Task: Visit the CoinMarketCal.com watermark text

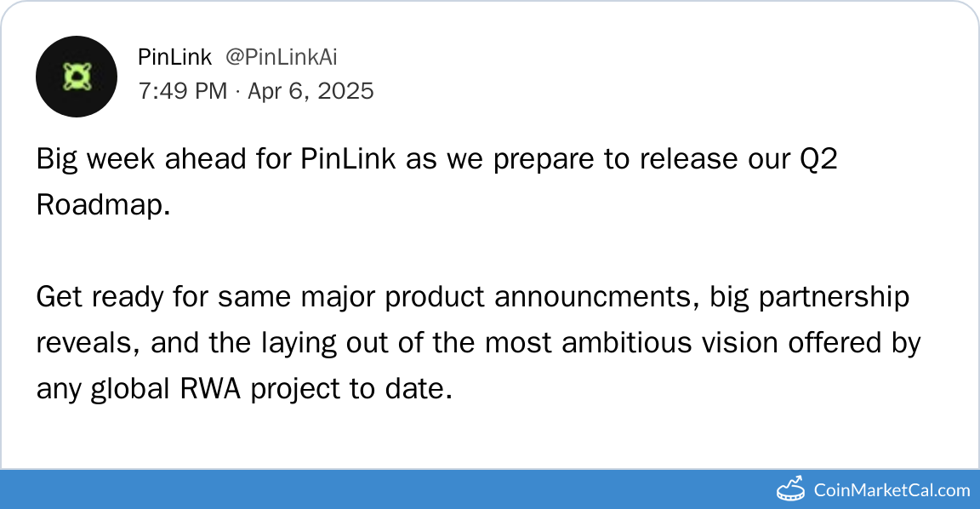Action: [x=892, y=489]
